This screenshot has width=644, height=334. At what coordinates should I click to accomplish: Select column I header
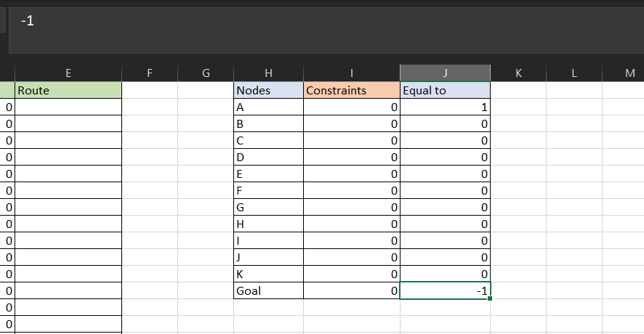[351, 73]
